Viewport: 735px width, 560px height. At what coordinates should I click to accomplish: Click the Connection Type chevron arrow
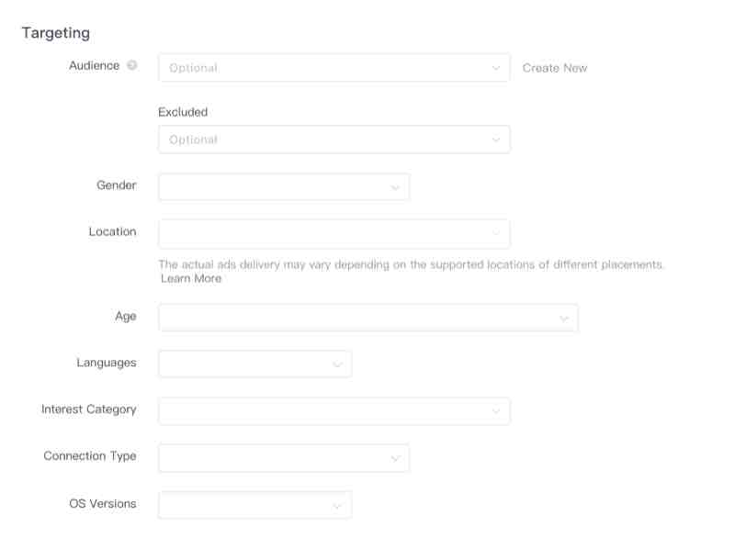pyautogui.click(x=395, y=458)
